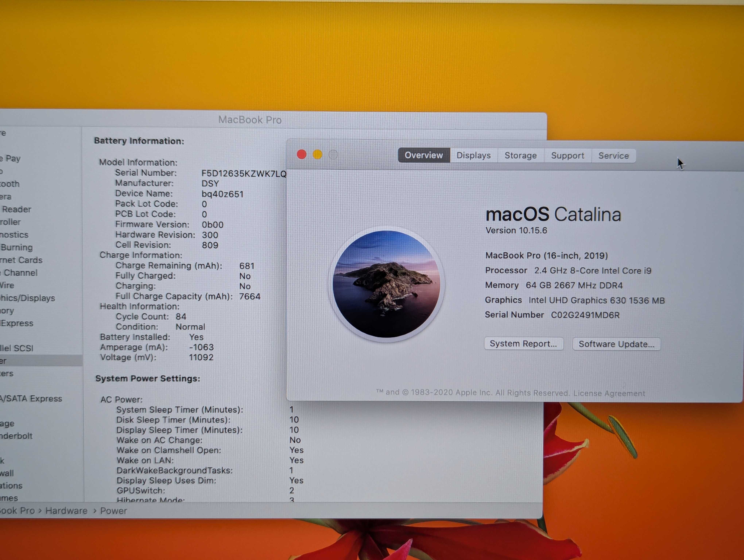Select Ethernet Cards in the sidebar

pos(22,260)
